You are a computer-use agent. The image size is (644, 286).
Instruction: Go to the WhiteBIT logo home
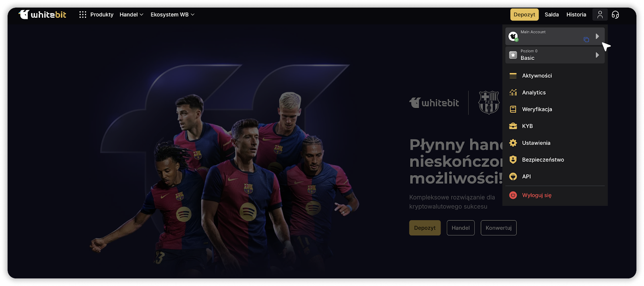click(42, 15)
